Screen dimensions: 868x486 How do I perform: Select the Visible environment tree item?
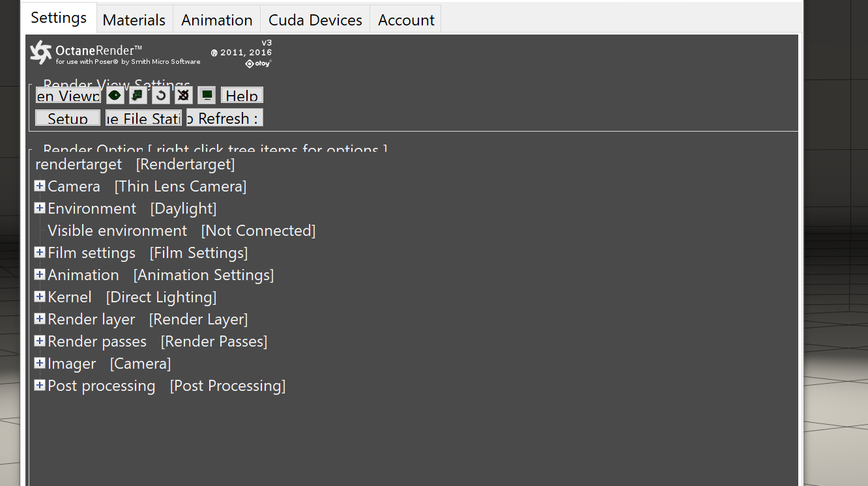click(x=117, y=231)
